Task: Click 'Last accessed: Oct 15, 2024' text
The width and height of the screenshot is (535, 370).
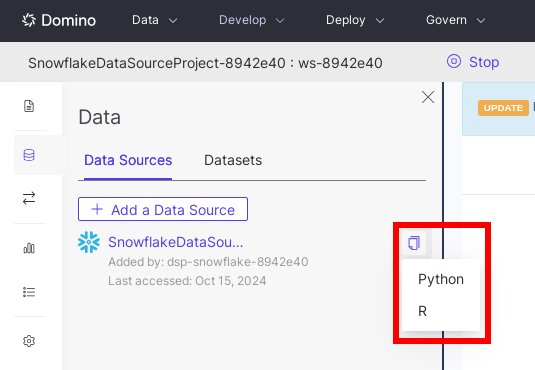Action: pos(187,281)
